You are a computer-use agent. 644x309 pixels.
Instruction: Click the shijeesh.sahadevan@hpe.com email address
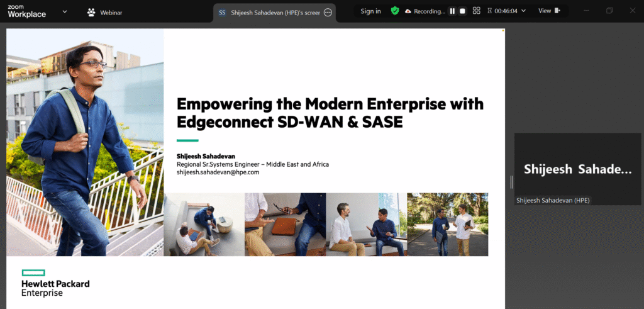point(218,172)
